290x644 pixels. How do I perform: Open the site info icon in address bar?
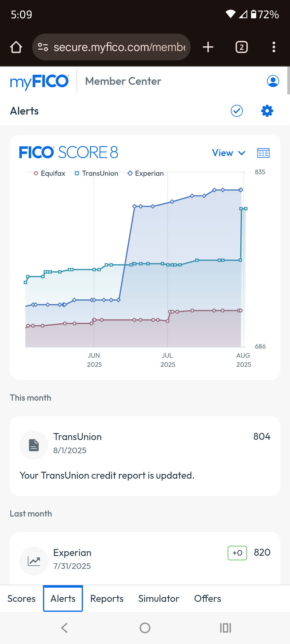pyautogui.click(x=43, y=47)
